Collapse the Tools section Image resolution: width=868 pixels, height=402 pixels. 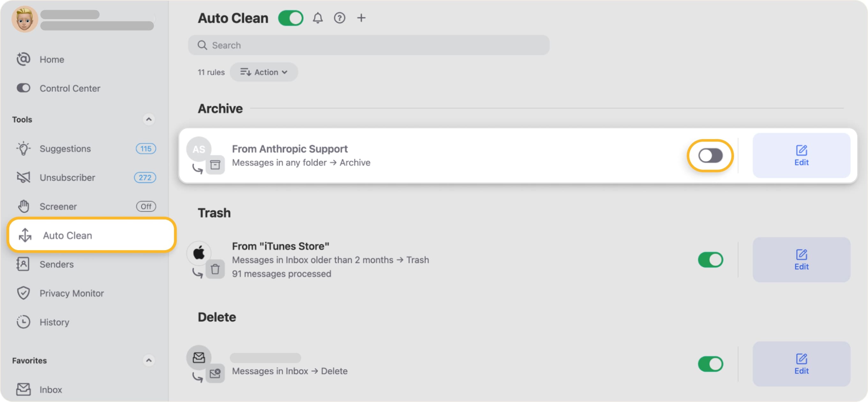149,119
